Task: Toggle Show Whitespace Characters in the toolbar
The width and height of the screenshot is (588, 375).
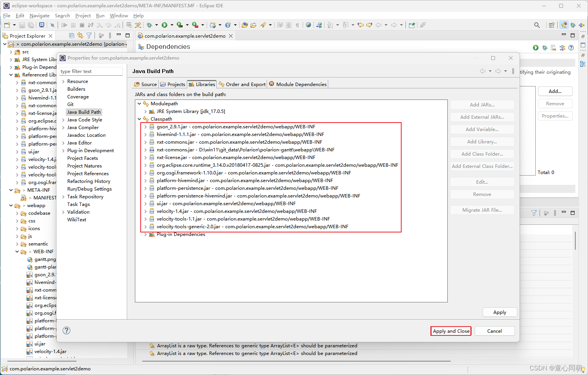Action: click(298, 25)
